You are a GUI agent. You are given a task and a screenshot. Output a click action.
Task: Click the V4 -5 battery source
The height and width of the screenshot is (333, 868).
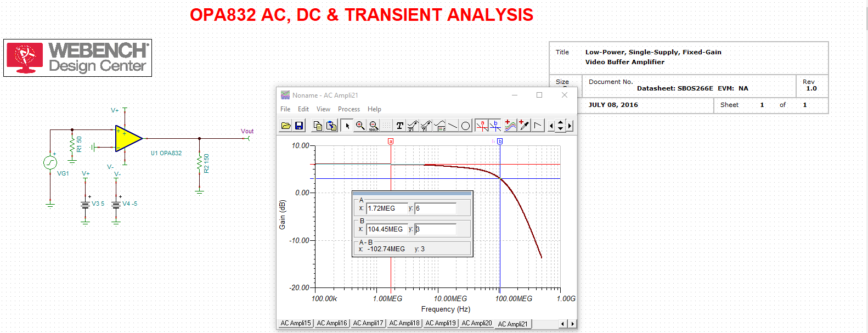tap(116, 204)
